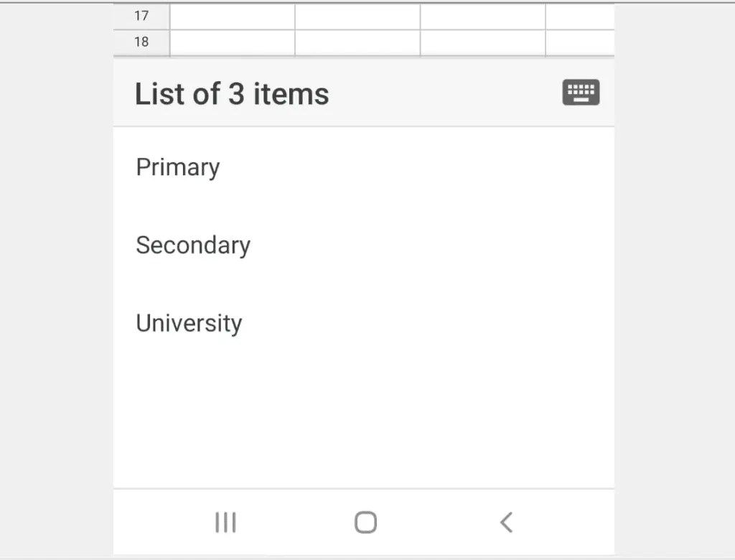Viewport: 735px width, 560px height.
Task: Tap the third cell in row 18
Action: 483,42
